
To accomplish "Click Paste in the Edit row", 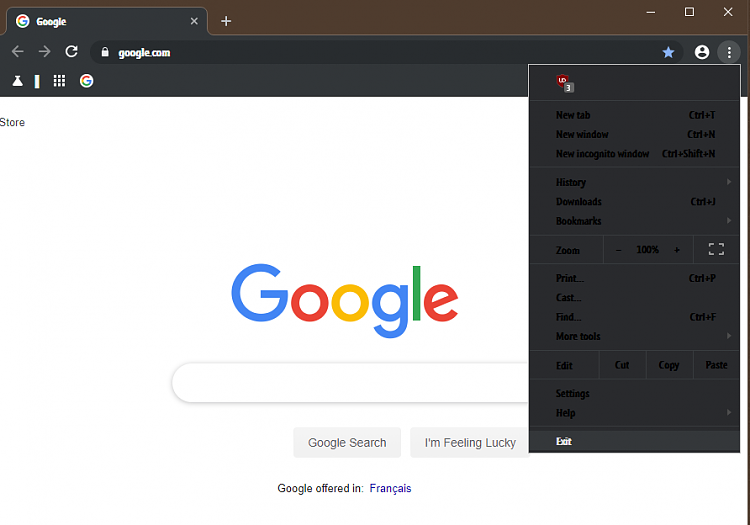I will pos(716,365).
